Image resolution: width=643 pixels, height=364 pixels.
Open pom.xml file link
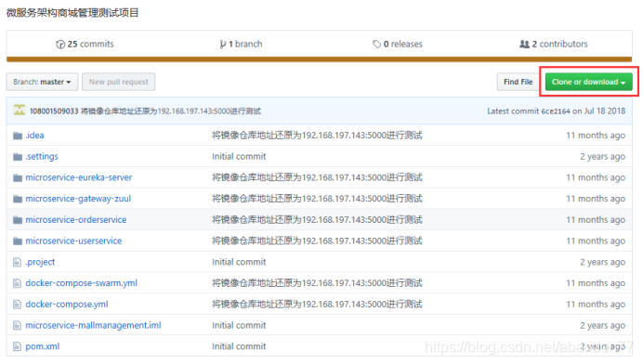[x=43, y=346]
